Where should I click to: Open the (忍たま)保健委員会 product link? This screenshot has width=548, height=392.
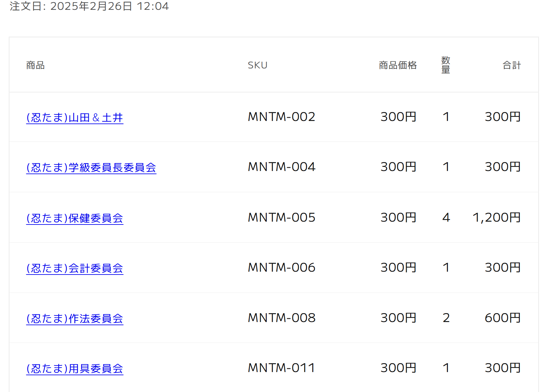tap(75, 218)
